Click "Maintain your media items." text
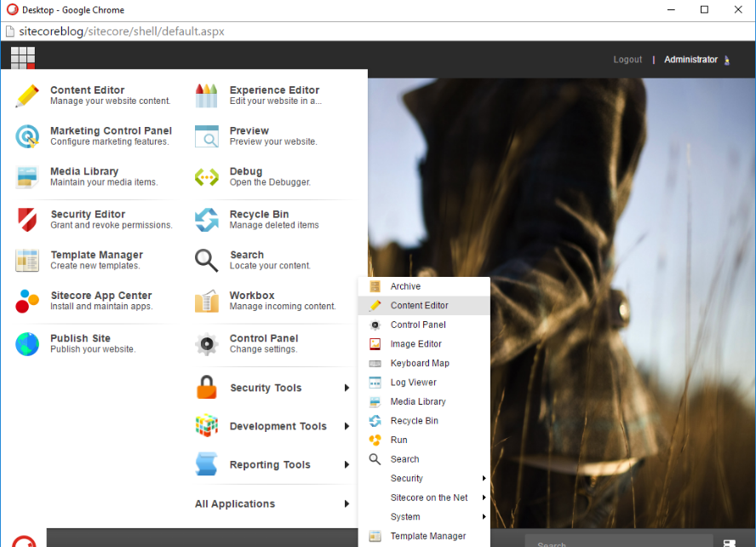 coord(104,182)
